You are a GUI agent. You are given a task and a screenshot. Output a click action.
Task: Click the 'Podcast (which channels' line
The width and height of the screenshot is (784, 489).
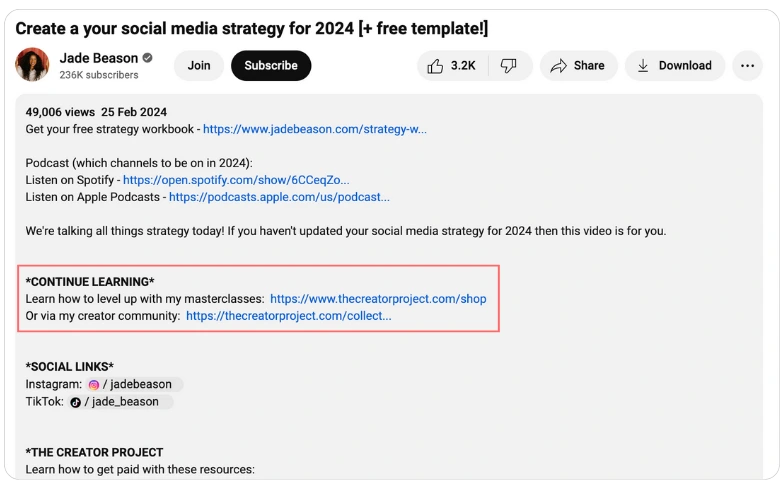click(139, 163)
